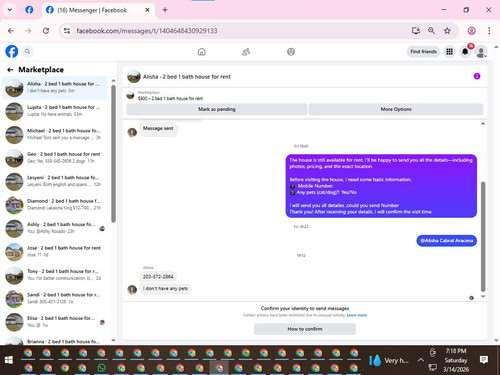Screen dimensions: 500x375
Task: Reload the page
Action: point(46,31)
